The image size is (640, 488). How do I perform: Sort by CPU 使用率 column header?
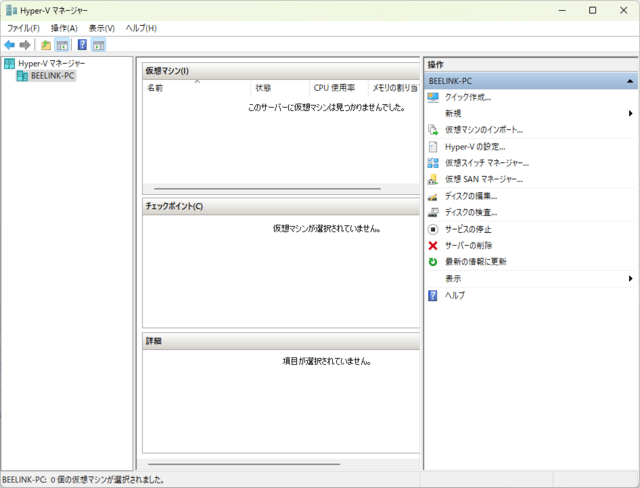pyautogui.click(x=338, y=88)
